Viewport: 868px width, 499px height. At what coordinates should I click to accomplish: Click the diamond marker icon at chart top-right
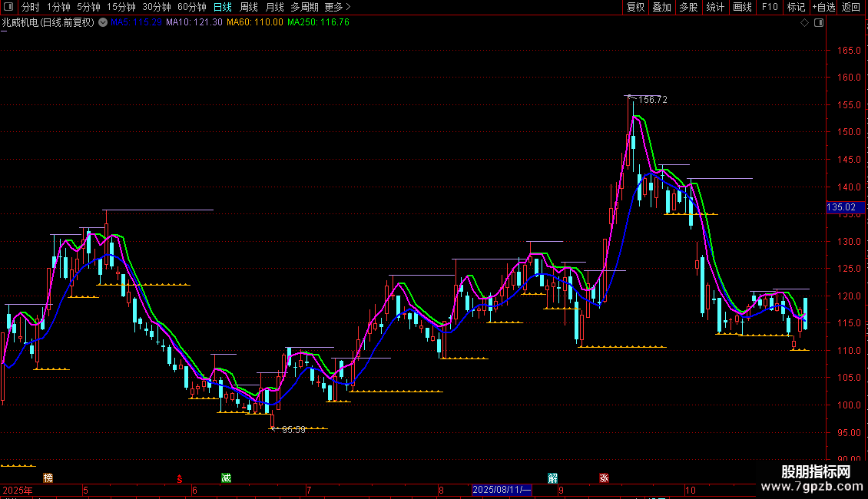805,23
